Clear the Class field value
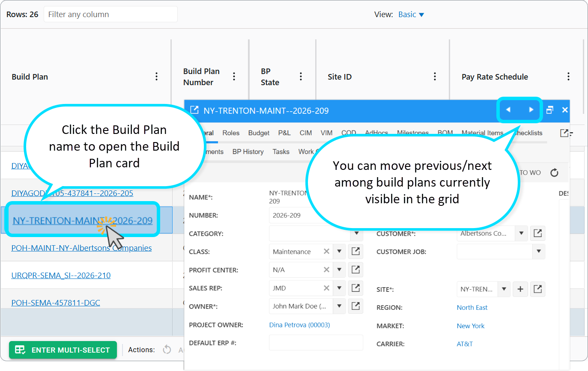The image size is (588, 371). pyautogui.click(x=326, y=252)
